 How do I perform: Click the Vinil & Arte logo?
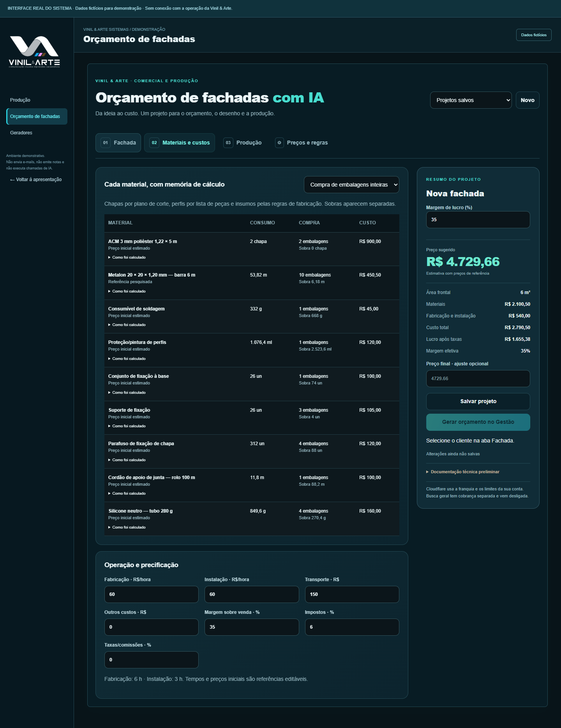pyautogui.click(x=34, y=52)
